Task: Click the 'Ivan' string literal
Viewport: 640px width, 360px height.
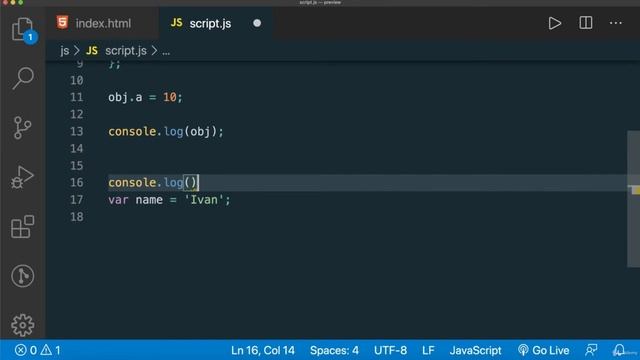Action: click(204, 200)
